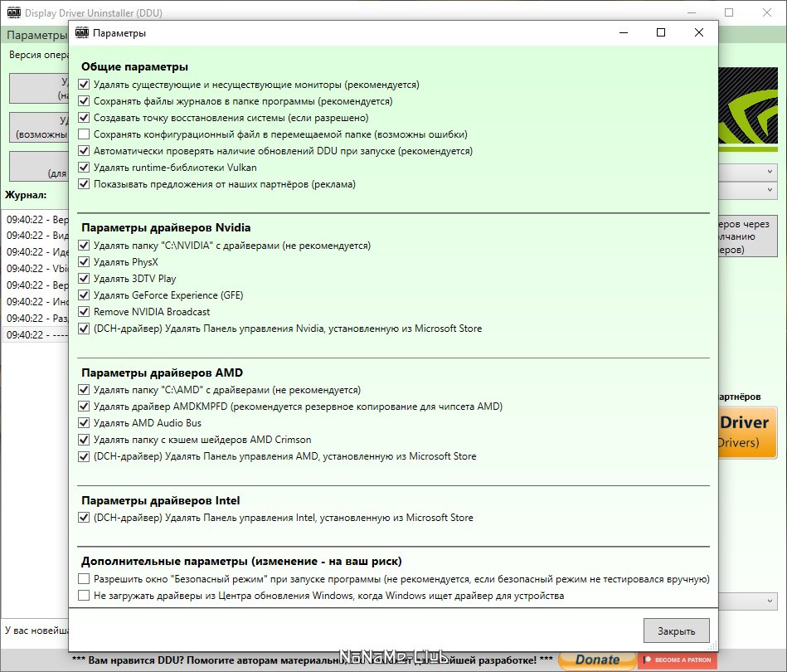Image resolution: width=787 pixels, height=672 pixels.
Task: Click the DDU icon in Параметры title bar
Action: pyautogui.click(x=82, y=33)
